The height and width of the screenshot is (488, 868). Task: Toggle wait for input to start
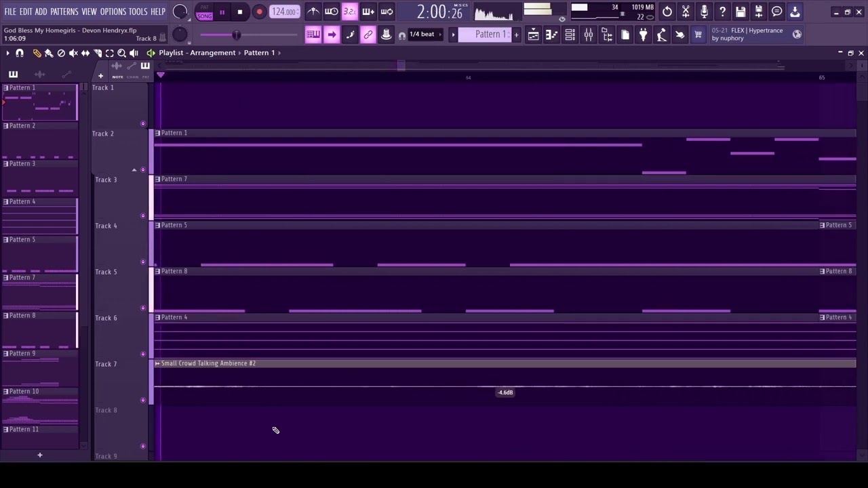[331, 12]
